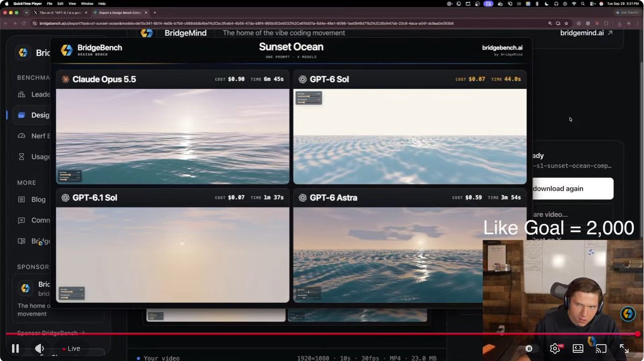Open the Leaderboard sidebar entry
Image resolution: width=644 pixels, height=361 pixels.
(x=35, y=94)
